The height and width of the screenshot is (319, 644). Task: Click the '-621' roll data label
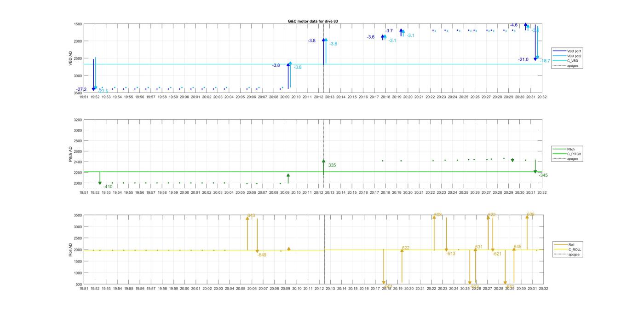point(497,254)
